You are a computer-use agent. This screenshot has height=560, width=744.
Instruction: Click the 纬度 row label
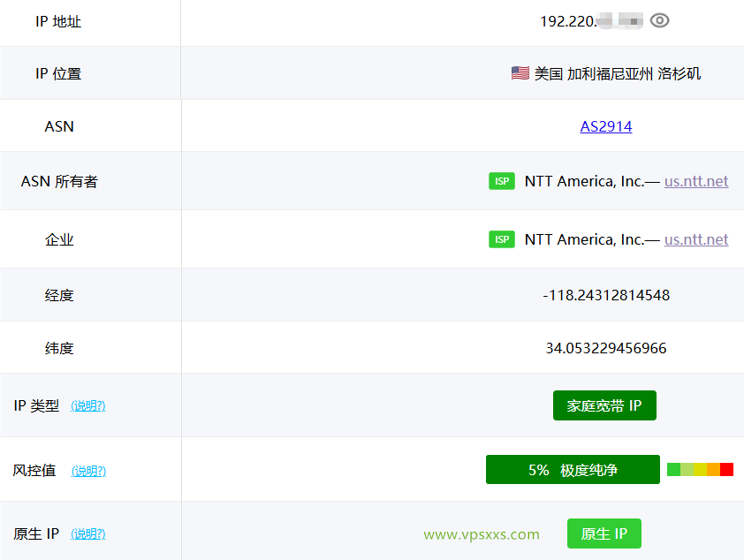pyautogui.click(x=59, y=349)
